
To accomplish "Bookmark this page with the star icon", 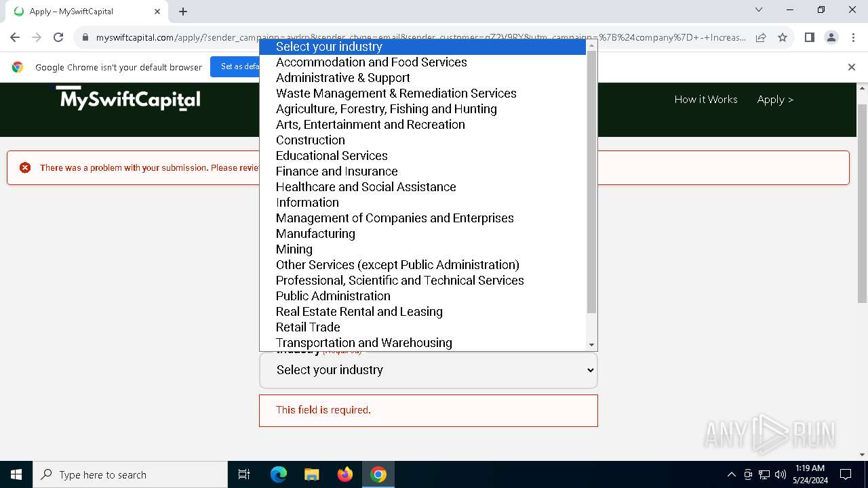I will (x=783, y=37).
